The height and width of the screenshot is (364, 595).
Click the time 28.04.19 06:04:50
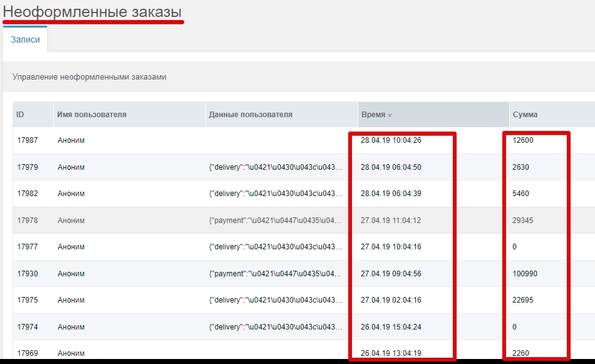391,167
